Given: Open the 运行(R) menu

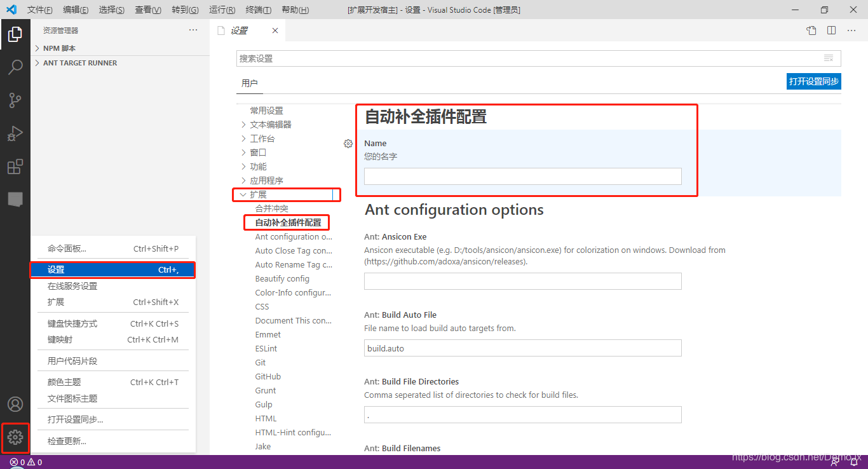Looking at the screenshot, I should 222,10.
